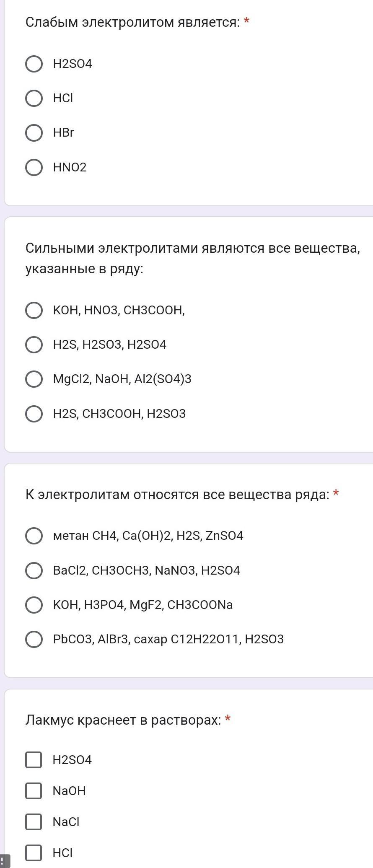Tick the NaOH checkbox
373x868 pixels.
[x=34, y=791]
